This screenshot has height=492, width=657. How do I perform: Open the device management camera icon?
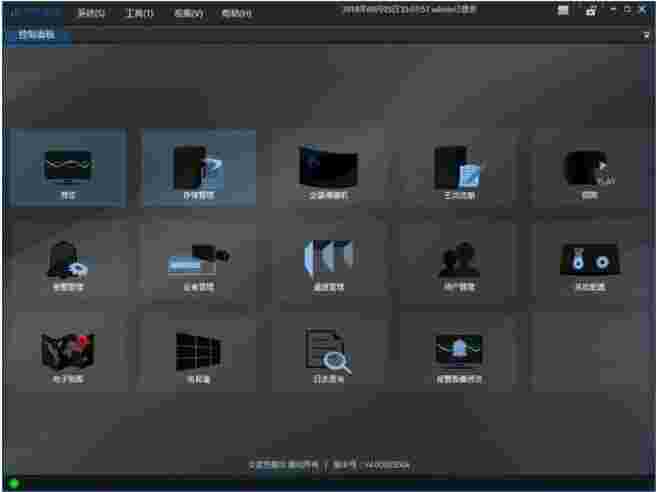tap(199, 261)
